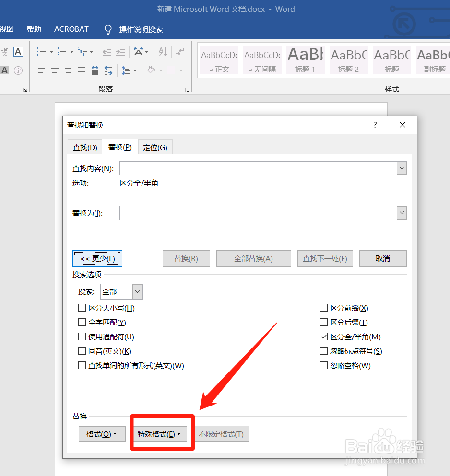This screenshot has width=450, height=476.
Task: Click the Increase Indent icon
Action: click(120, 51)
